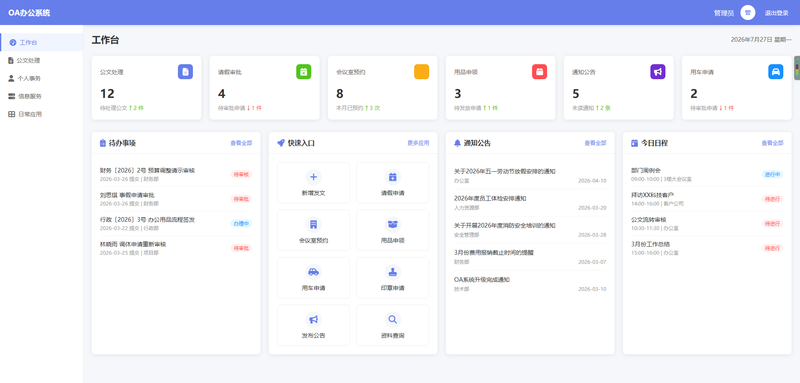Click the plus icon for 新增发文
Viewport: 800px width, 383px height.
313,177
